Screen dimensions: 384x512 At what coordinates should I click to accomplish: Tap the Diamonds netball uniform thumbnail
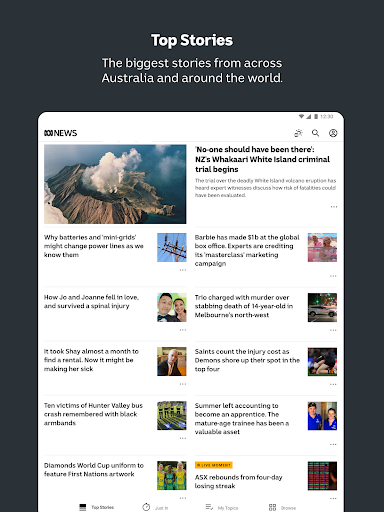coord(172,475)
